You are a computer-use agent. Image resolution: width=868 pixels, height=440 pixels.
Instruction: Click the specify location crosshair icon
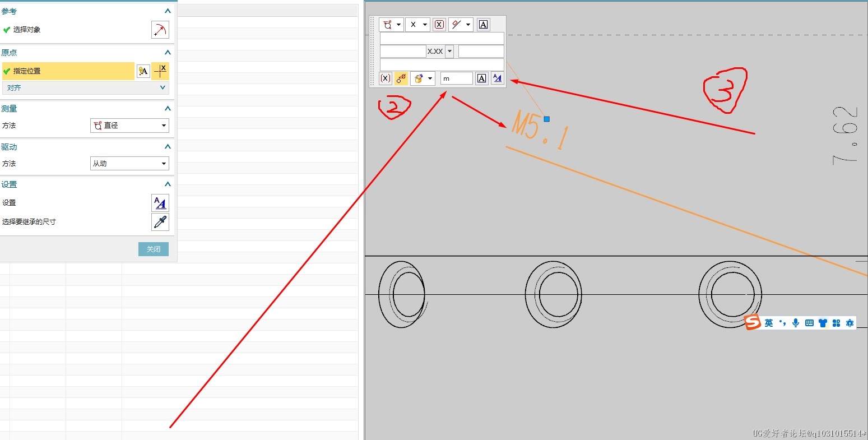pos(160,71)
